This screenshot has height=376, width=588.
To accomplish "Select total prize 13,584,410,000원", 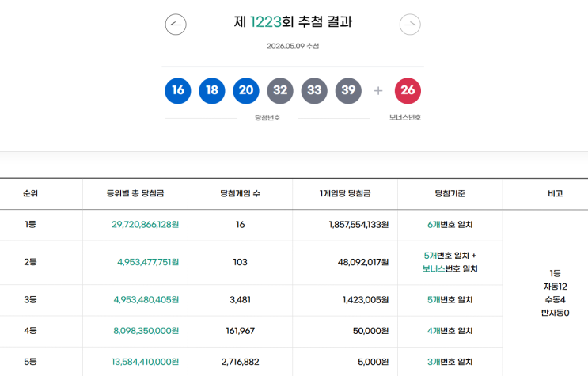I will [145, 362].
